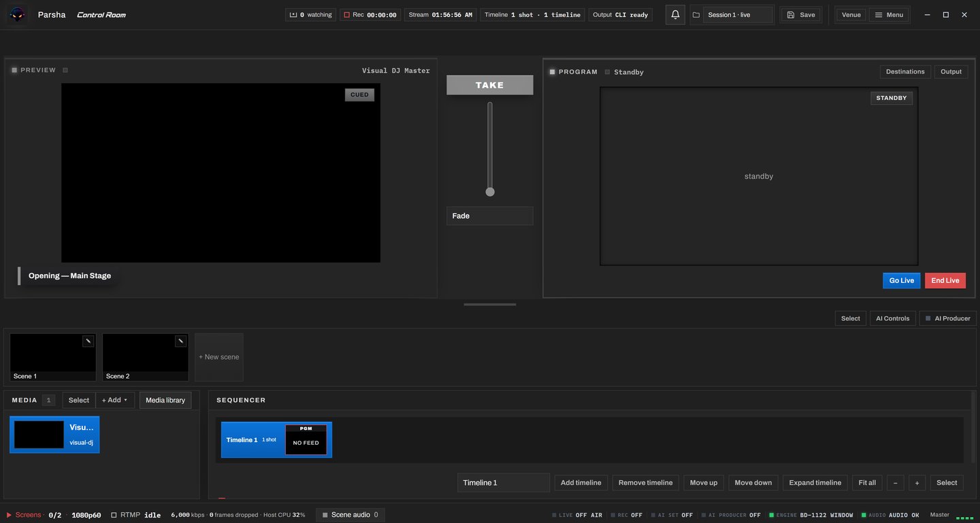Click Select in the Media panel
The image size is (980, 523).
pyautogui.click(x=79, y=400)
